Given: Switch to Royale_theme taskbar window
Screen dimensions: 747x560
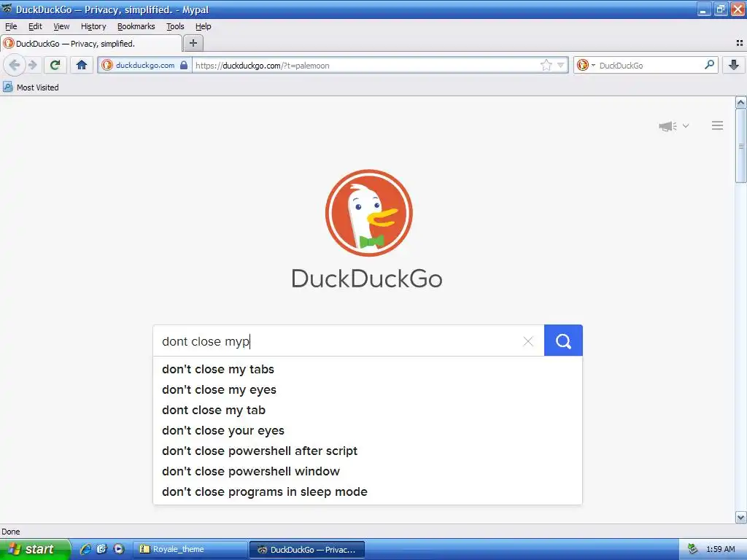Looking at the screenshot, I should pyautogui.click(x=190, y=549).
